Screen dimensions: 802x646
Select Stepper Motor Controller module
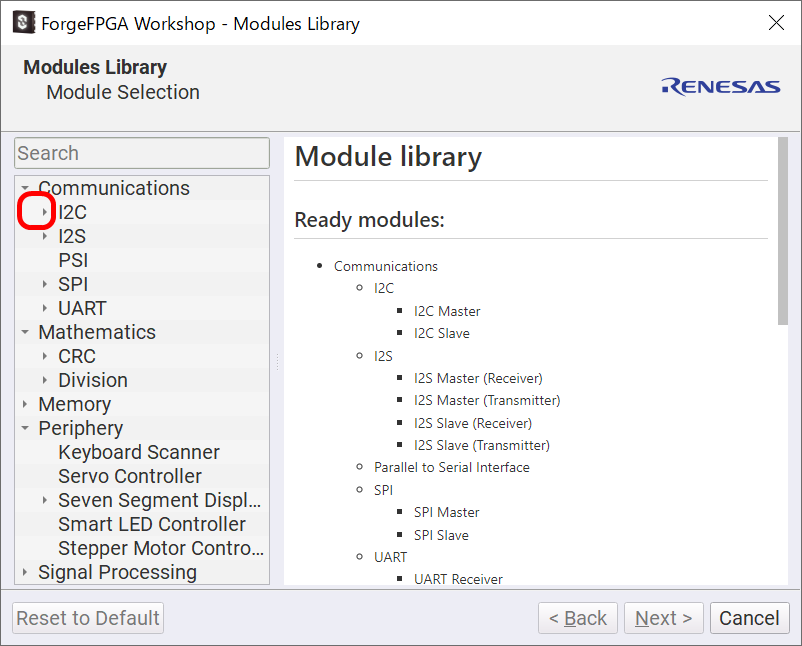click(x=160, y=548)
